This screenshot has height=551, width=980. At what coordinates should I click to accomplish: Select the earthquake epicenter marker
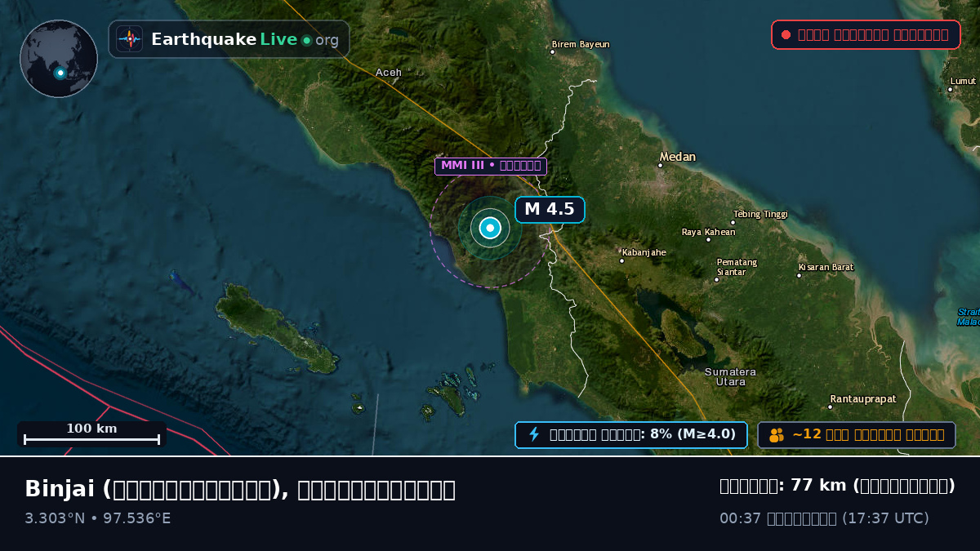coord(490,229)
